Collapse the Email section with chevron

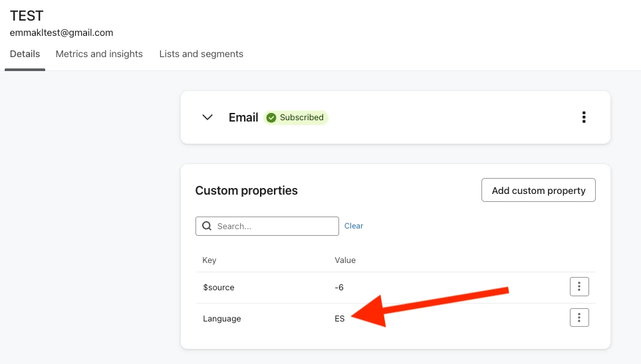pyautogui.click(x=207, y=118)
